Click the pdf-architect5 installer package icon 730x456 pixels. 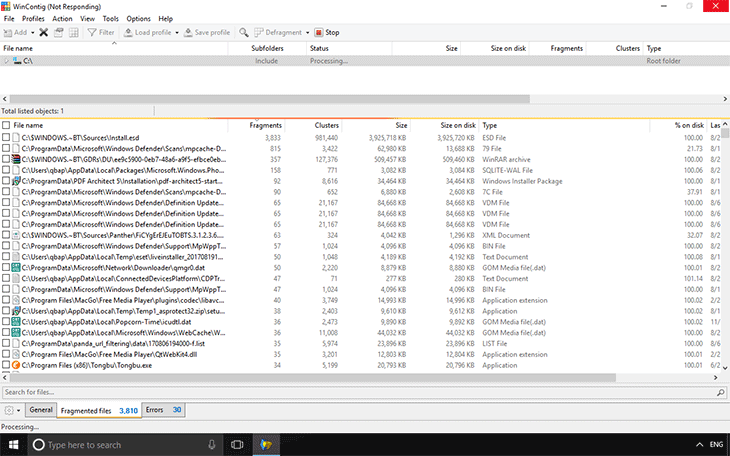point(16,181)
